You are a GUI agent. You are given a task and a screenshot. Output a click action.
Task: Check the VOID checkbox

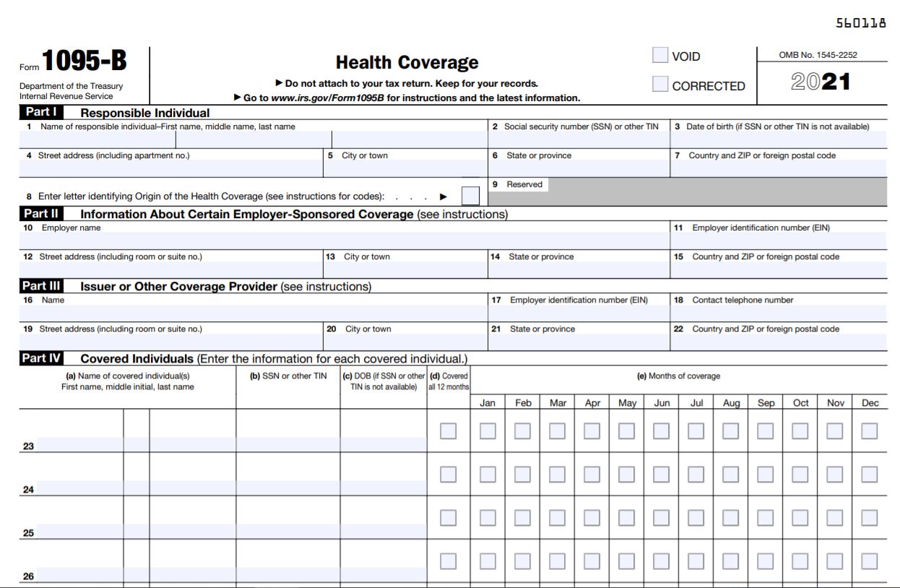(660, 56)
